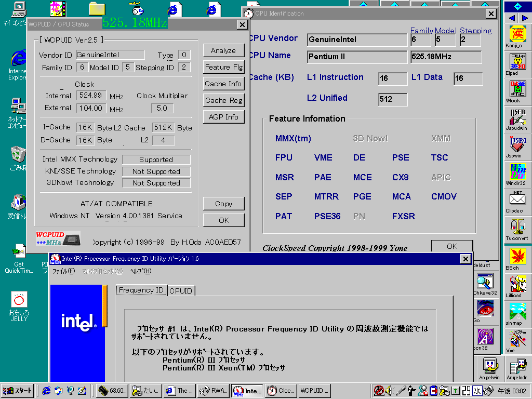Image resolution: width=532 pixels, height=399 pixels.
Task: Click the Clock Multiplier 5.0 field
Action: (x=162, y=108)
